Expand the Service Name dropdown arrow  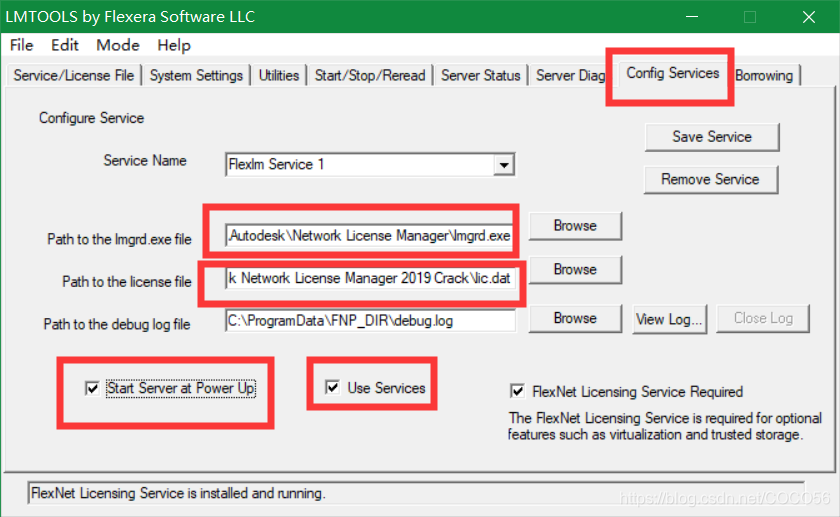(x=504, y=165)
